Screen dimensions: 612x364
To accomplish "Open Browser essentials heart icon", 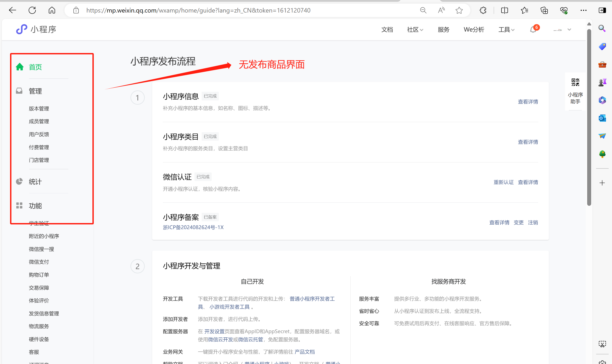I will [x=564, y=10].
